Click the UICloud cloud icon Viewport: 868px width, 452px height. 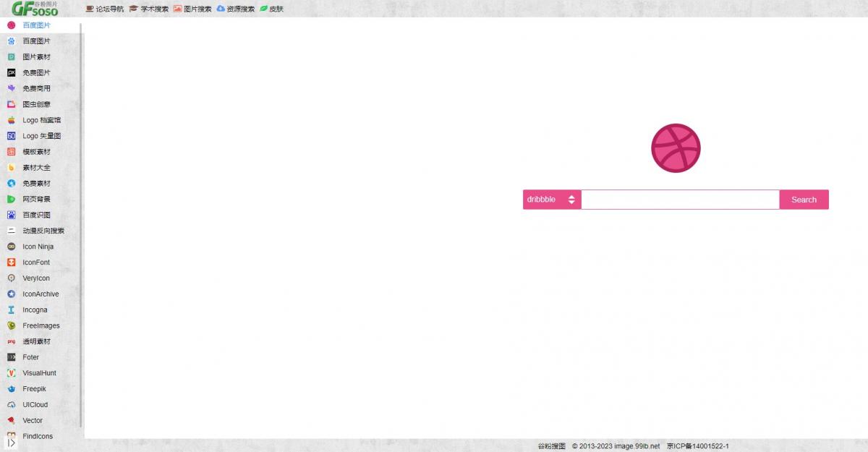tap(11, 405)
